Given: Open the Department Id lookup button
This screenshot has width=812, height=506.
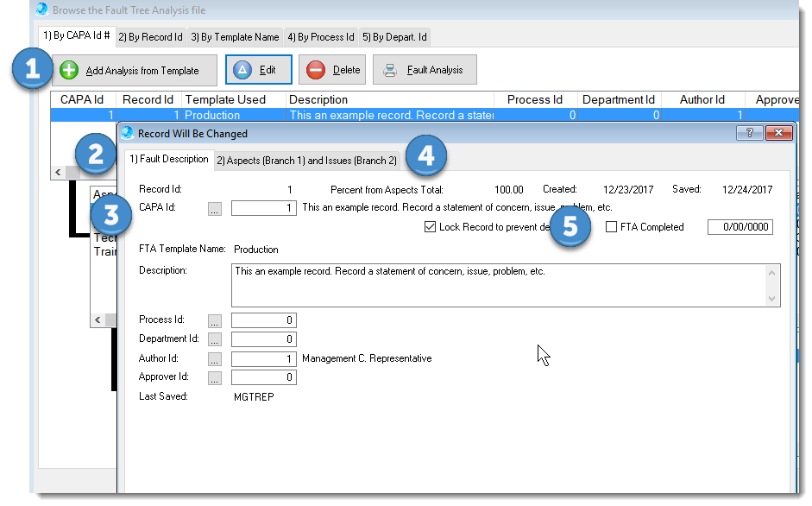Looking at the screenshot, I should click(x=215, y=339).
